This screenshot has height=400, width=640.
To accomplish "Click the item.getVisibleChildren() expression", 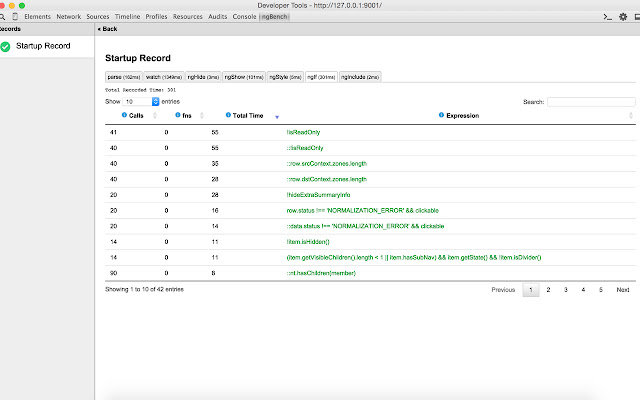I will (414, 258).
